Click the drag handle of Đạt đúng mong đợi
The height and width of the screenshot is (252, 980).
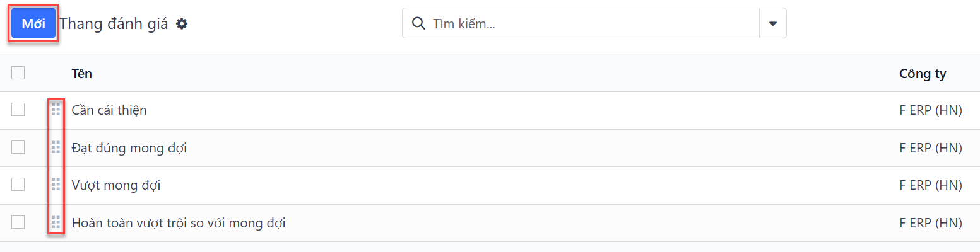[56, 148]
